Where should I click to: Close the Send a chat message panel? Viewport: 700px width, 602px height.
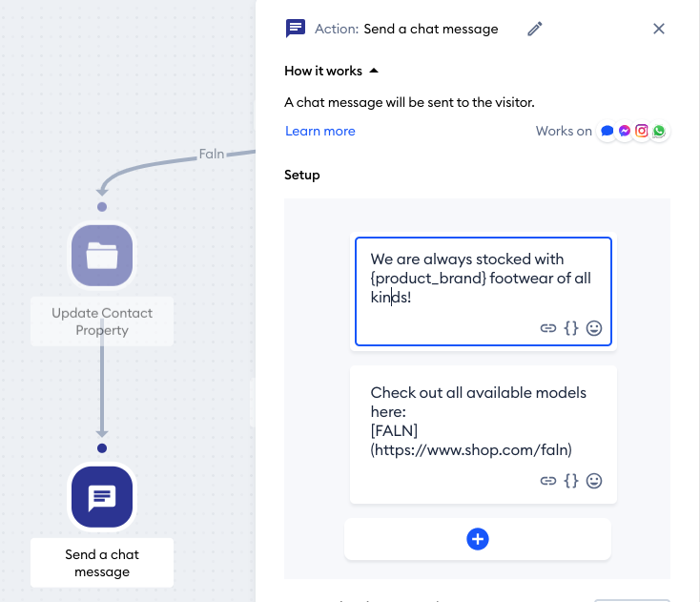click(658, 29)
